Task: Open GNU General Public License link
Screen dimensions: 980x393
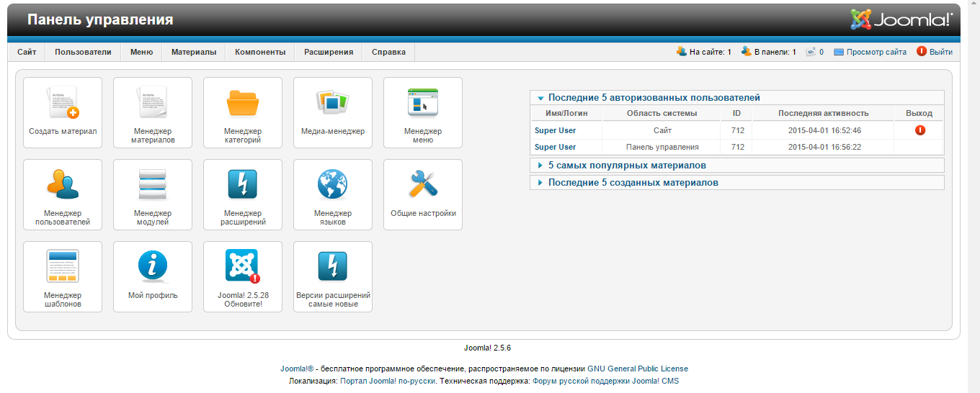Action: coord(638,369)
